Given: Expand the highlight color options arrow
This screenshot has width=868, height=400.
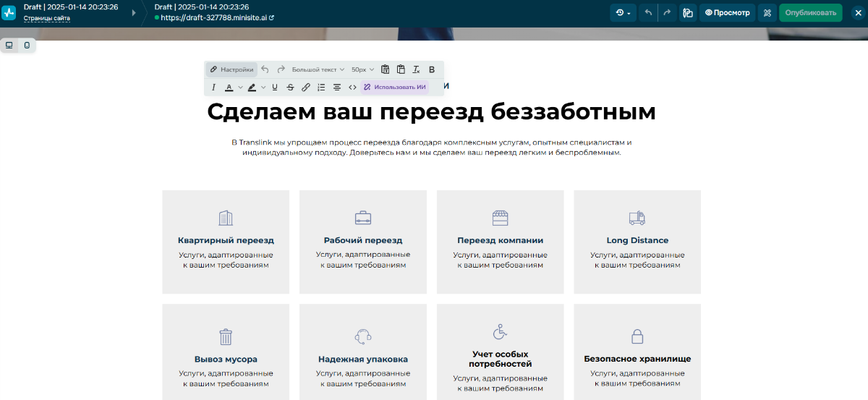Looking at the screenshot, I should click(263, 88).
